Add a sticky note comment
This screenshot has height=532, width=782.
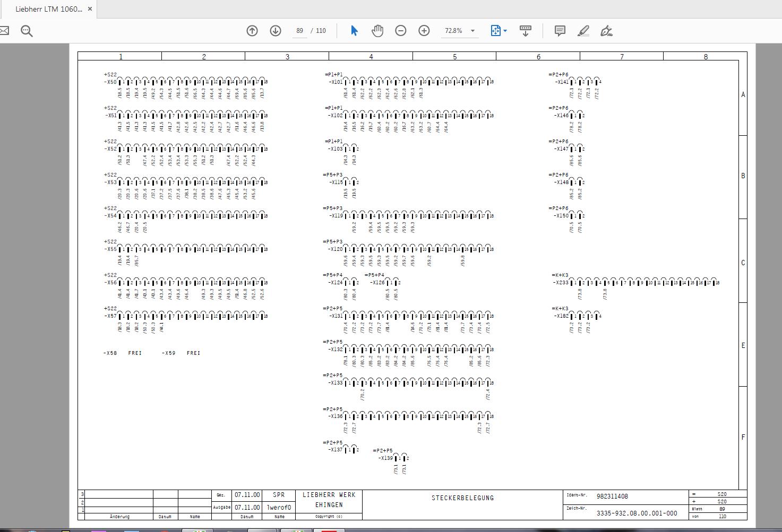560,31
